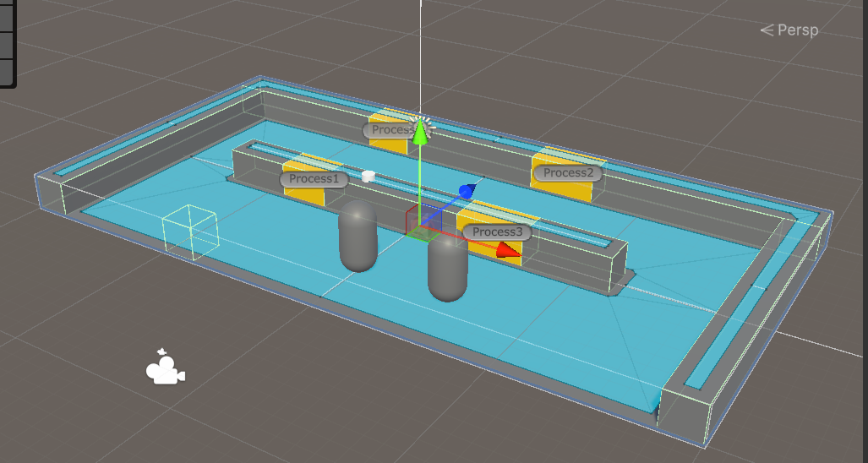
Task: Click the blue Z-axis arrow cone
Action: tap(466, 191)
